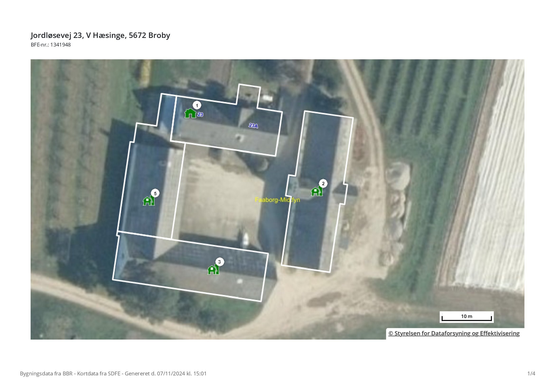Click the page number 1/4 indicator
The width and height of the screenshot is (555, 392).
[531, 374]
